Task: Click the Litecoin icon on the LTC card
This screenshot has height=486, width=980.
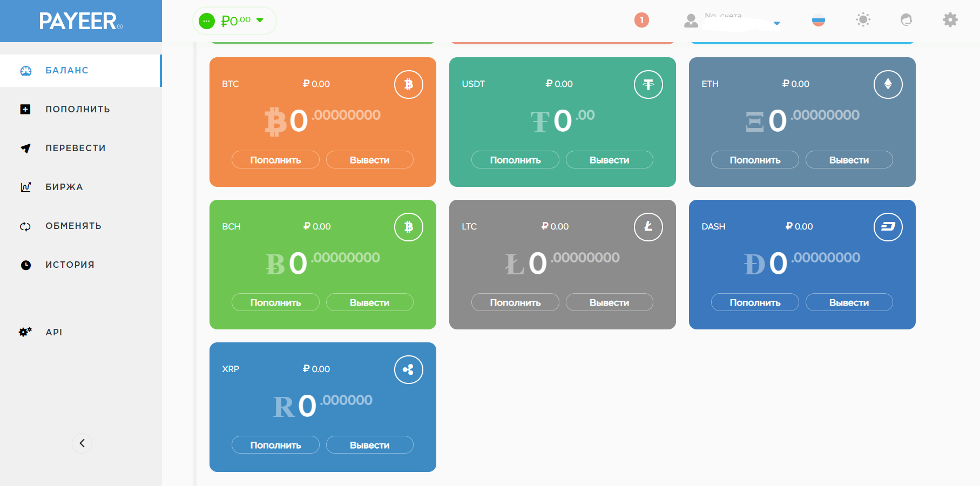Action: pos(648,227)
